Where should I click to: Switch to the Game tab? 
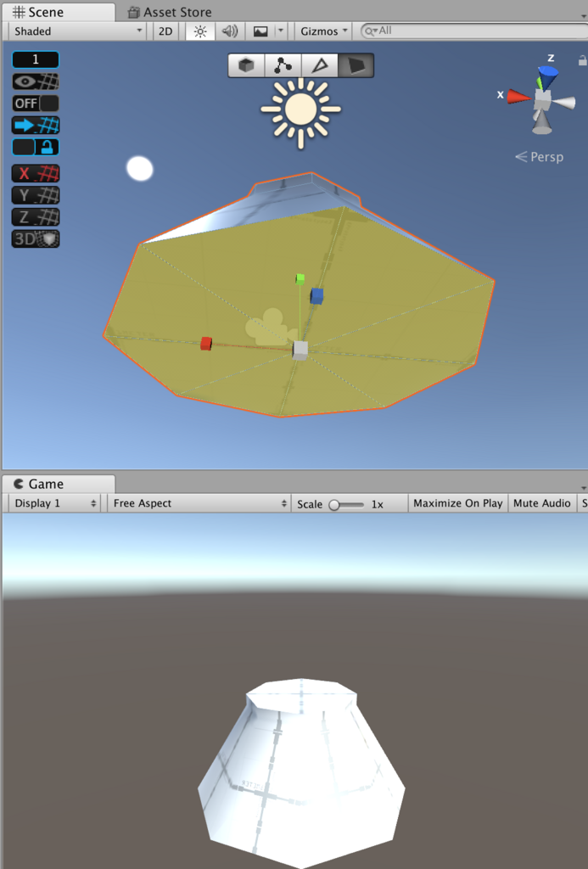tap(58, 484)
